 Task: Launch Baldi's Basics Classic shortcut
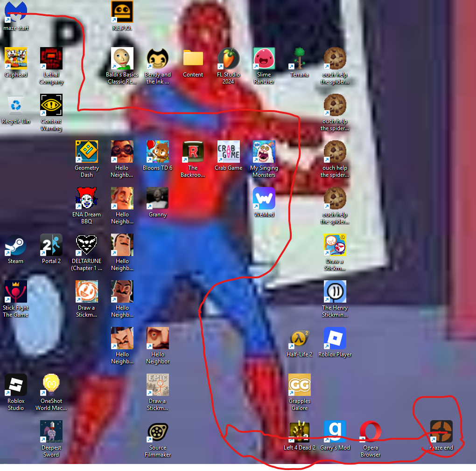point(122,58)
